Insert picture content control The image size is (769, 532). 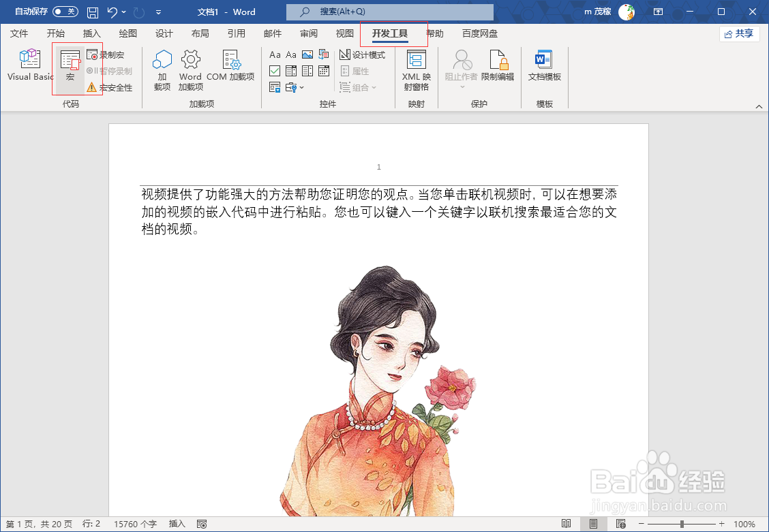point(307,54)
